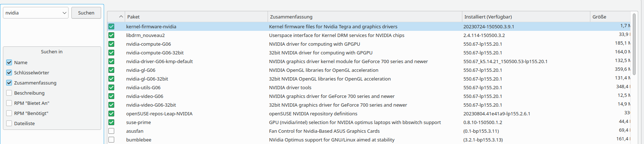
Task: Click summary "NVIDIA OpenGL libraries for OpenGL acceleration"
Action: [x=324, y=70]
